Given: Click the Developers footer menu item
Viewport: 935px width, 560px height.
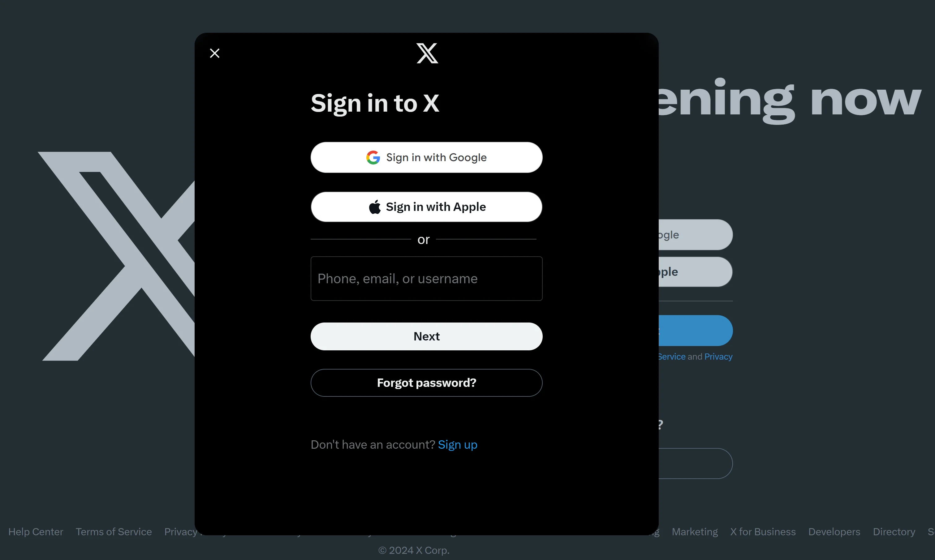Looking at the screenshot, I should (834, 532).
